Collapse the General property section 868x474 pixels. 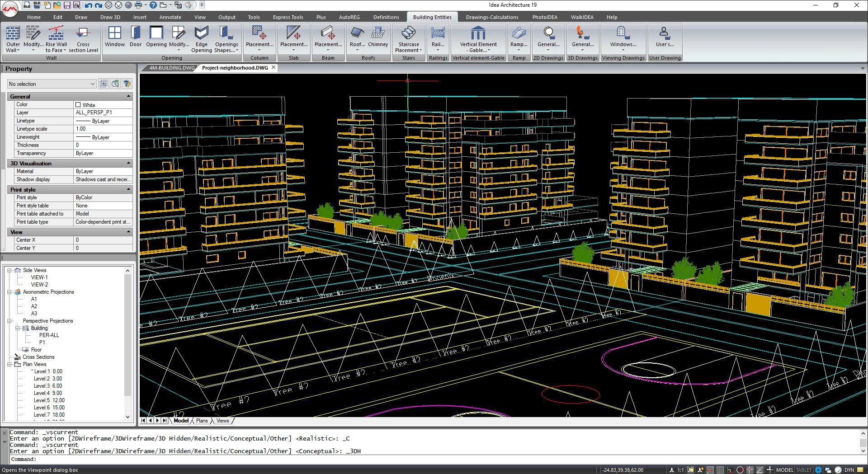pos(128,96)
